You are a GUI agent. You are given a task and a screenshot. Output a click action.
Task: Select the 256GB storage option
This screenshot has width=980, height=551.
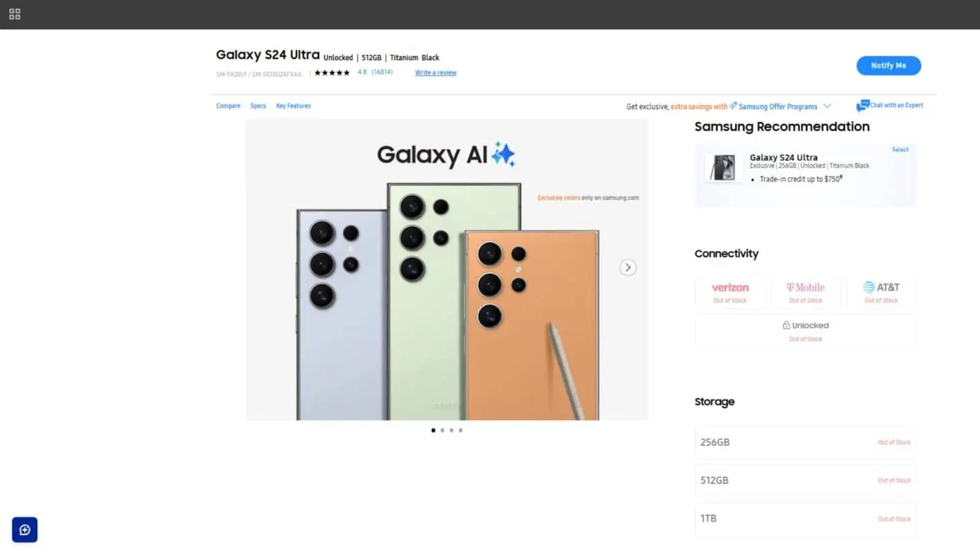pyautogui.click(x=805, y=442)
